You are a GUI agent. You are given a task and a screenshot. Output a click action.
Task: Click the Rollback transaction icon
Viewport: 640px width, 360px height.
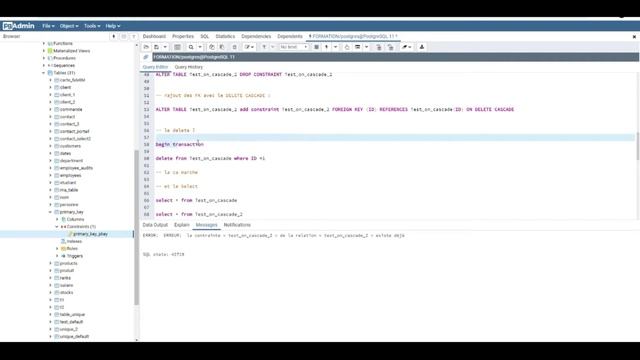point(391,47)
